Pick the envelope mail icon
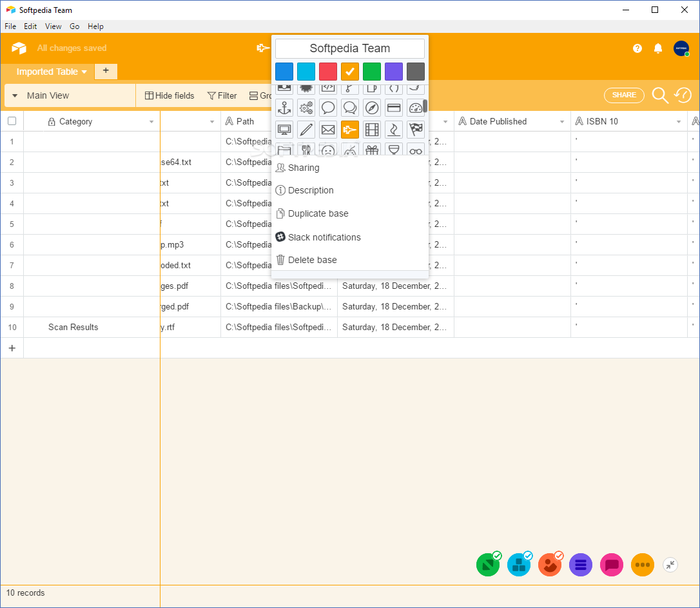Viewport: 700px width, 608px height. coord(328,130)
